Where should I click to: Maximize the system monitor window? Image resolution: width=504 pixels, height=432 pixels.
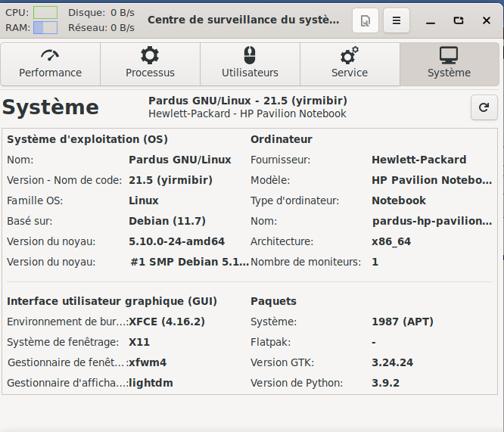(459, 20)
